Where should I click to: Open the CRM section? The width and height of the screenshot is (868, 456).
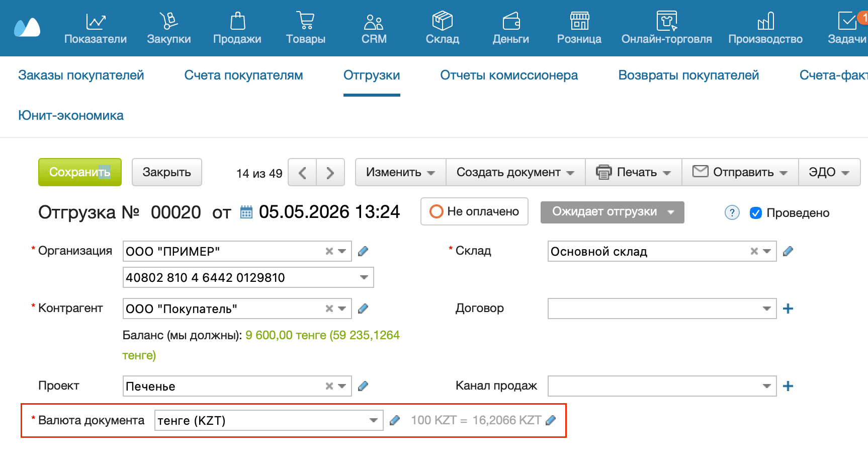[x=374, y=29]
